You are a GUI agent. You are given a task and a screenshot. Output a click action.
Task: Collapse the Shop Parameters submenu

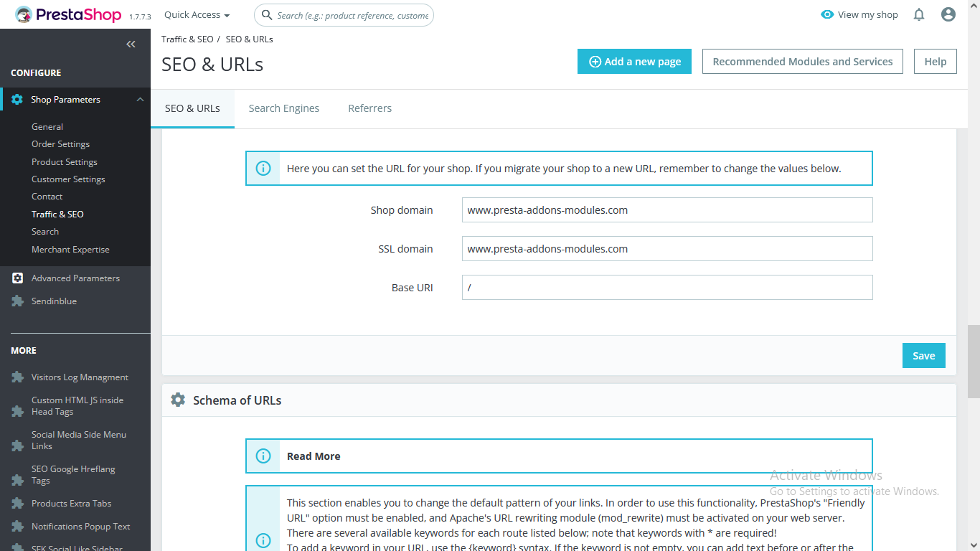140,100
